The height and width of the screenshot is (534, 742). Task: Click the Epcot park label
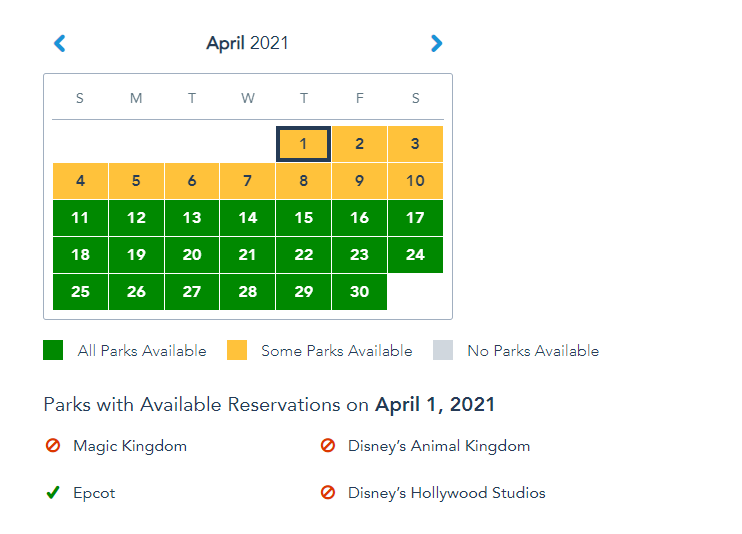(x=94, y=493)
